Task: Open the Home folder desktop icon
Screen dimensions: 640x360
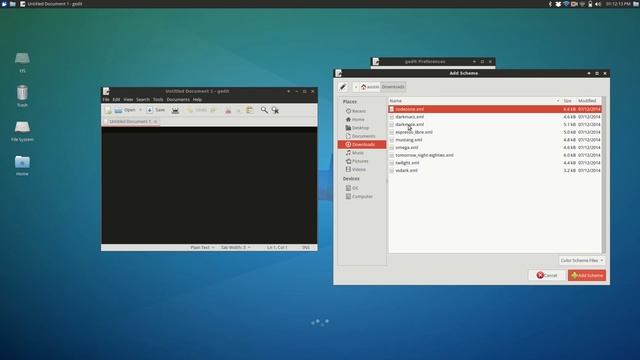Action: click(x=22, y=165)
